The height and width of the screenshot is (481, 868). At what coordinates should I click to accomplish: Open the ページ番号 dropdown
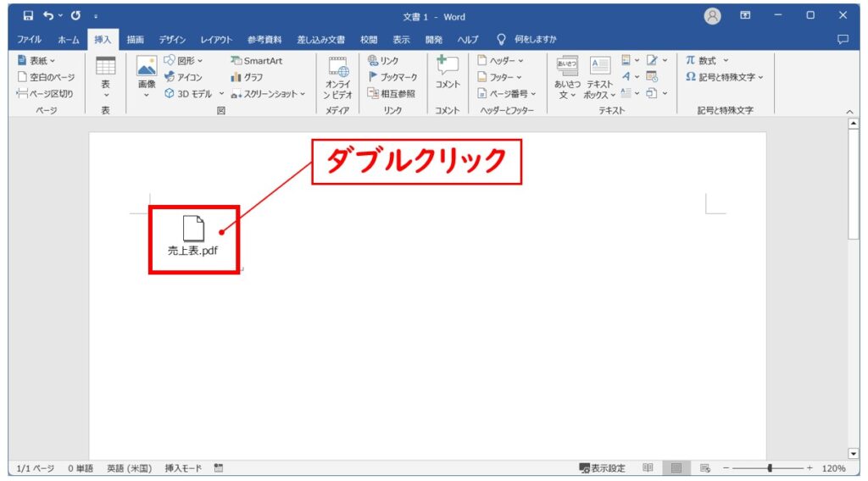(507, 94)
